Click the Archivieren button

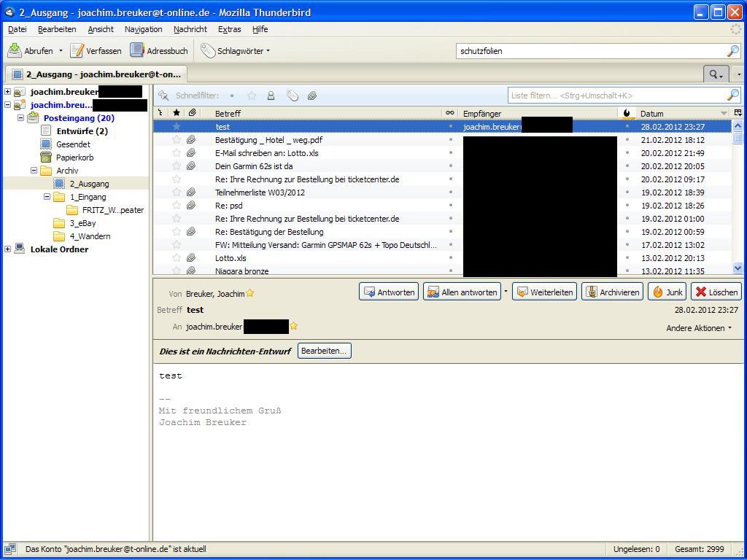612,292
